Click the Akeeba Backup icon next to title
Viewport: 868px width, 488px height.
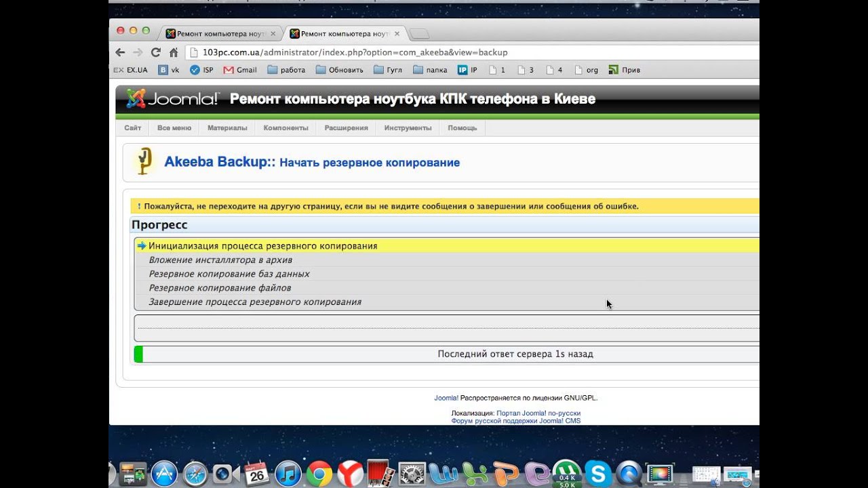point(143,163)
